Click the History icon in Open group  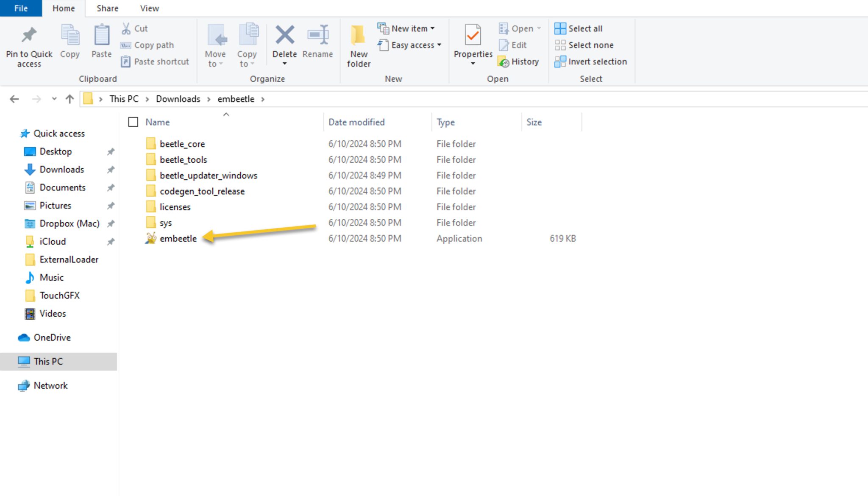coord(504,62)
